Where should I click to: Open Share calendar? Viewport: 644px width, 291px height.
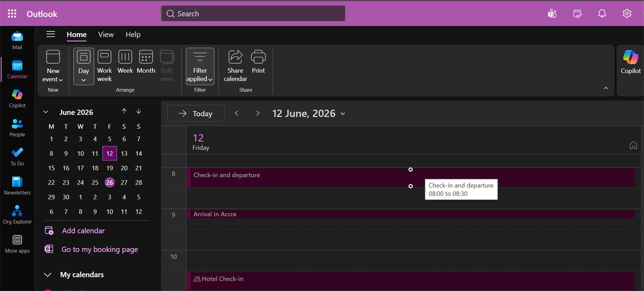coord(235,66)
